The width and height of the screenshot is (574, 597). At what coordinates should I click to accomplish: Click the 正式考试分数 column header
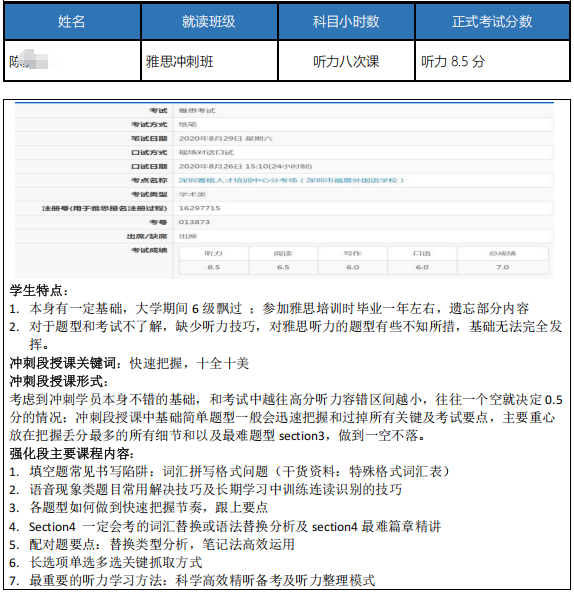click(492, 21)
